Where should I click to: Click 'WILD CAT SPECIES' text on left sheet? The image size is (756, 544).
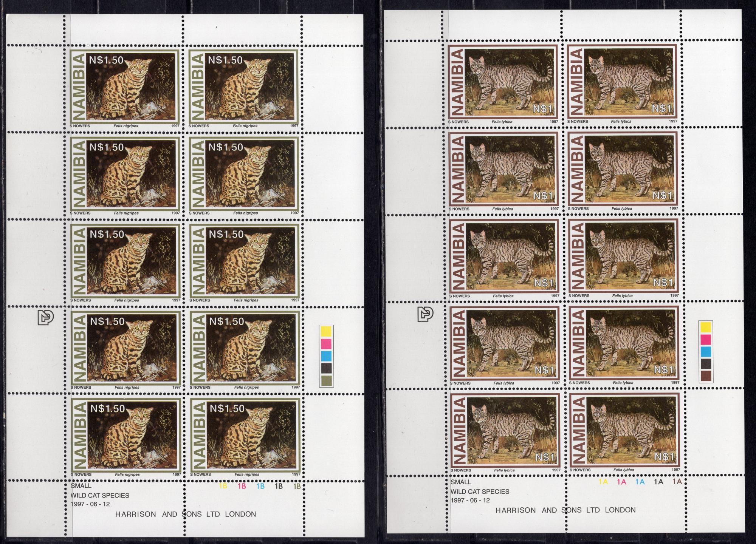pos(100,495)
